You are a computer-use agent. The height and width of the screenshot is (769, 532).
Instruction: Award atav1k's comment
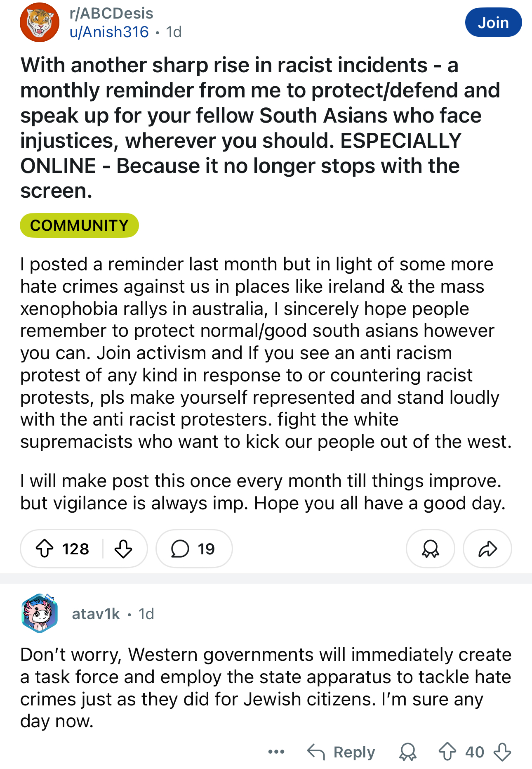[408, 752]
